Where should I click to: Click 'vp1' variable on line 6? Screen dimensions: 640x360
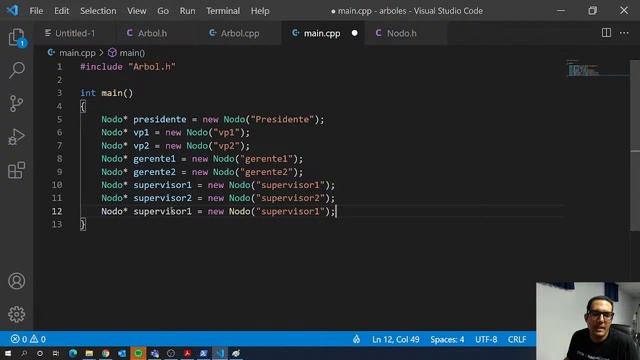141,132
